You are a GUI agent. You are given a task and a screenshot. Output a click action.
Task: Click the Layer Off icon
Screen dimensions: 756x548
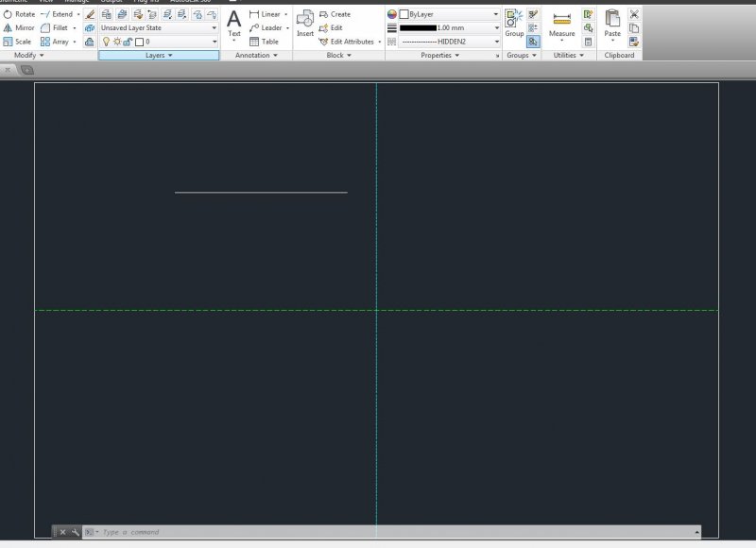pyautogui.click(x=212, y=14)
